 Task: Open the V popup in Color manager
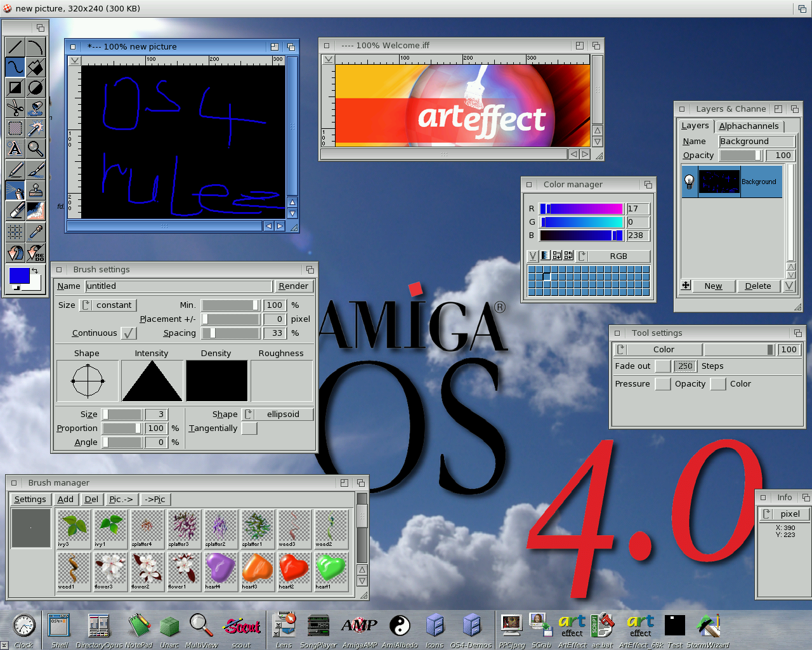tap(533, 256)
